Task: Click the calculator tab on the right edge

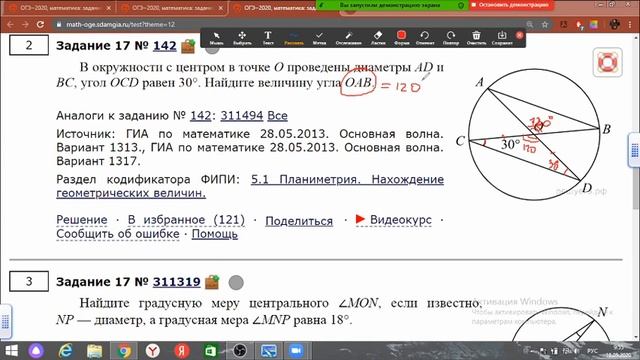Action: pyautogui.click(x=634, y=150)
